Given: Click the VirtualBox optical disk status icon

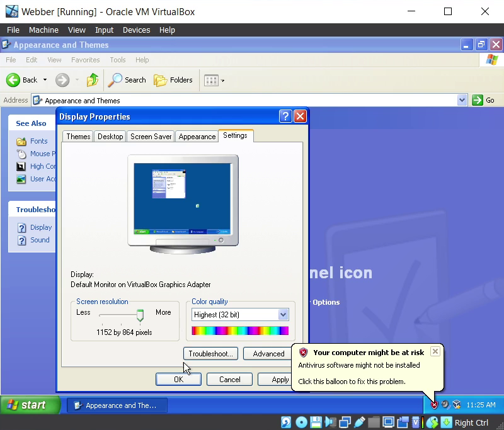Looking at the screenshot, I should point(301,422).
